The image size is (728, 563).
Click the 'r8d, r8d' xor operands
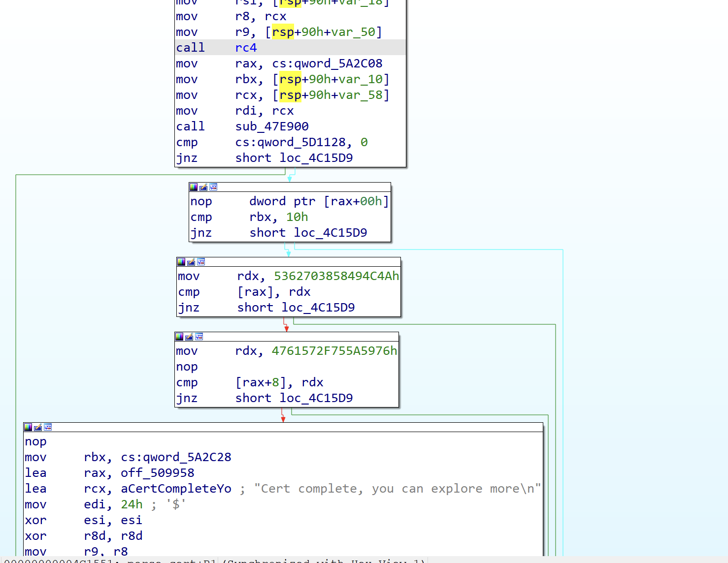click(113, 536)
